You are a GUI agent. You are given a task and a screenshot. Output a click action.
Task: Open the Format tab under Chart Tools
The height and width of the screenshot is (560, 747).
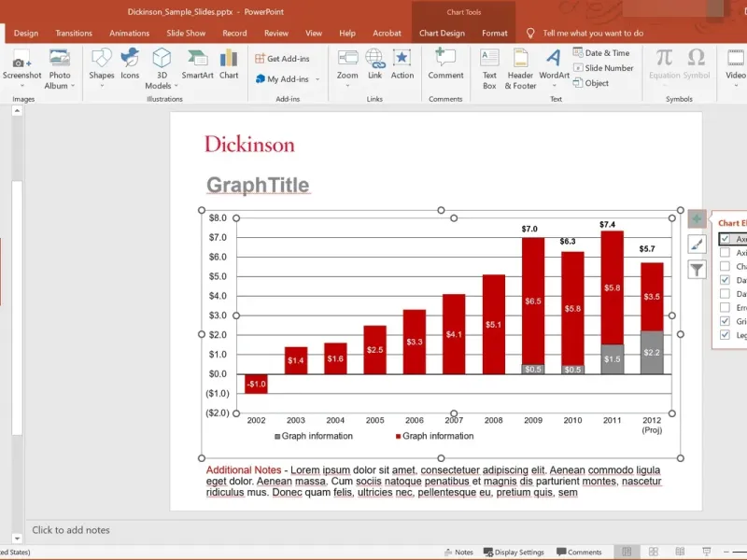point(495,34)
